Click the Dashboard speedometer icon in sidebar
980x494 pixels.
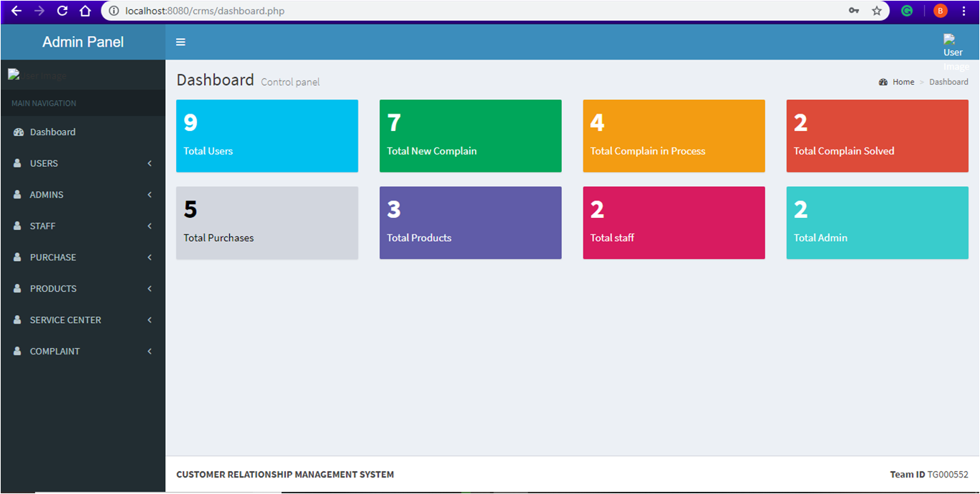[19, 132]
